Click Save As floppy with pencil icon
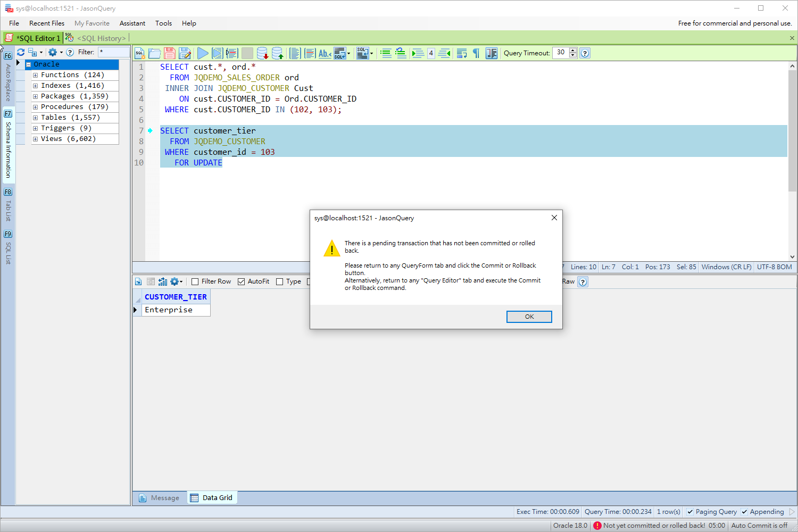 tap(185, 53)
